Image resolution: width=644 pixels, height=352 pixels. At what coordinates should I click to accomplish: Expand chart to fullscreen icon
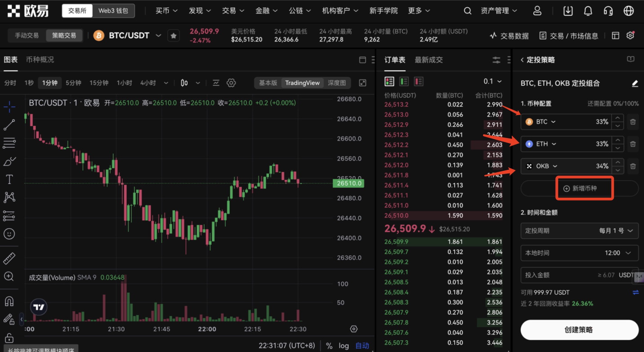point(362,83)
